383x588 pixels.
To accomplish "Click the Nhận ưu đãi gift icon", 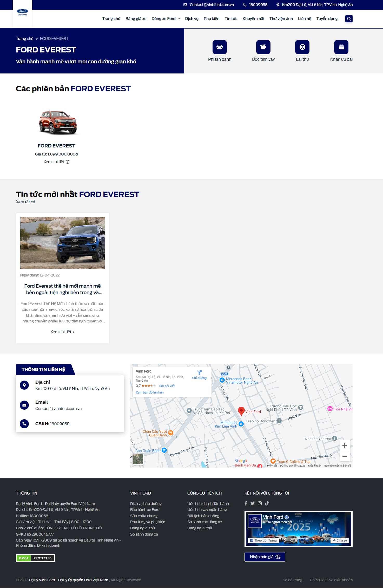I will coord(341,47).
